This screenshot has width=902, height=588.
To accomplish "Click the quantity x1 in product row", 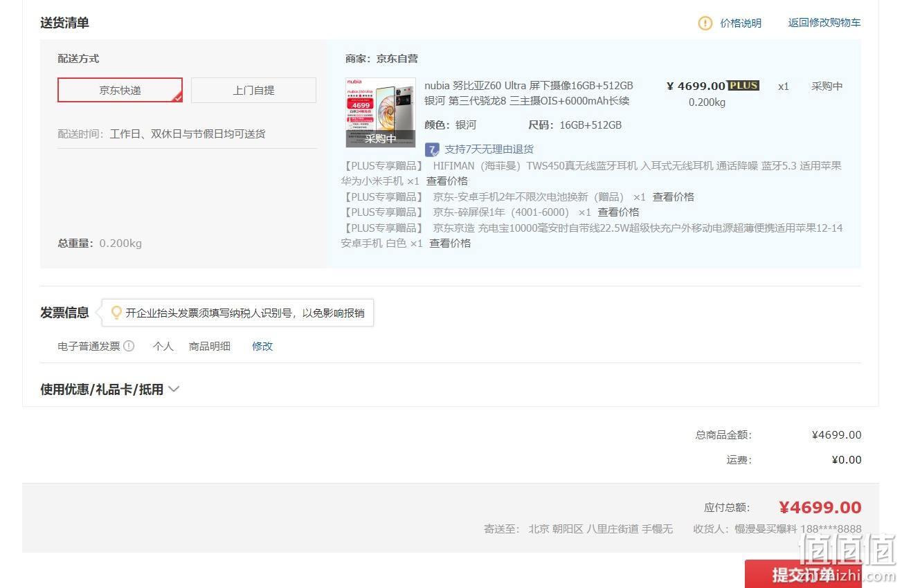I will tap(783, 86).
